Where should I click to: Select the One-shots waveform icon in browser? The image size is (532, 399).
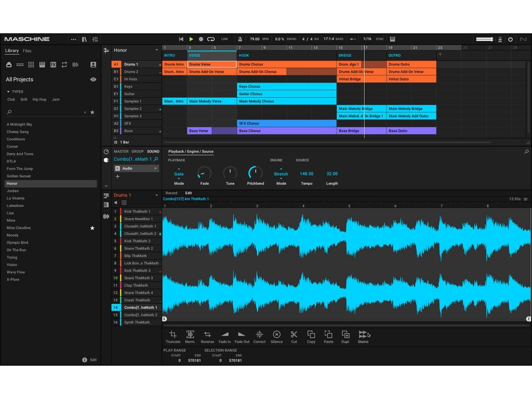click(75, 64)
